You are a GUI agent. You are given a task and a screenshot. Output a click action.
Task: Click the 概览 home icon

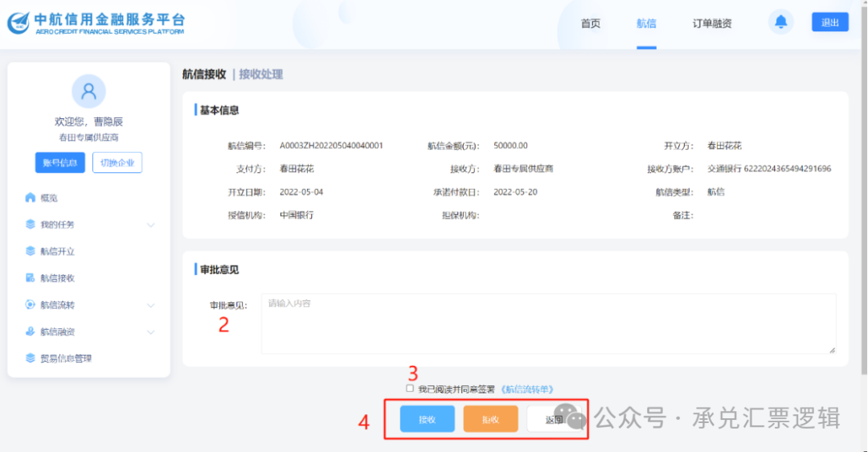[31, 197]
